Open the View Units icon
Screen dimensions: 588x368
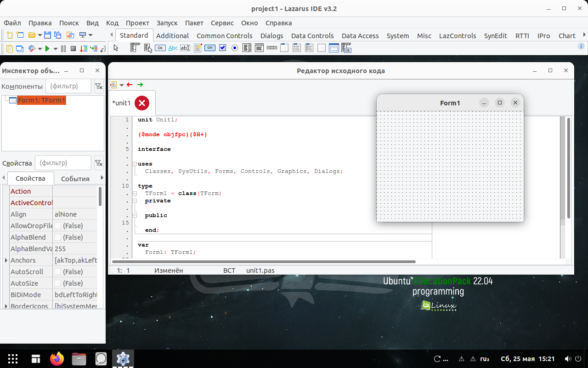click(x=10, y=48)
